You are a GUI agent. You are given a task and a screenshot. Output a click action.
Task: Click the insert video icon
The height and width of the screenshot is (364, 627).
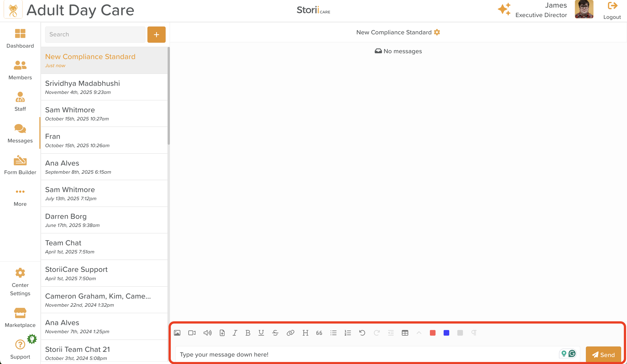[x=192, y=333]
